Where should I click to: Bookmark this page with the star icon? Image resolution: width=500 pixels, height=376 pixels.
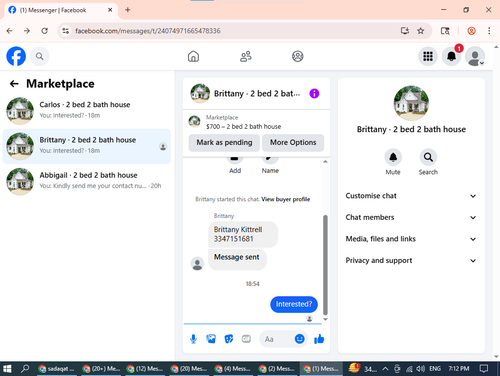(x=421, y=31)
